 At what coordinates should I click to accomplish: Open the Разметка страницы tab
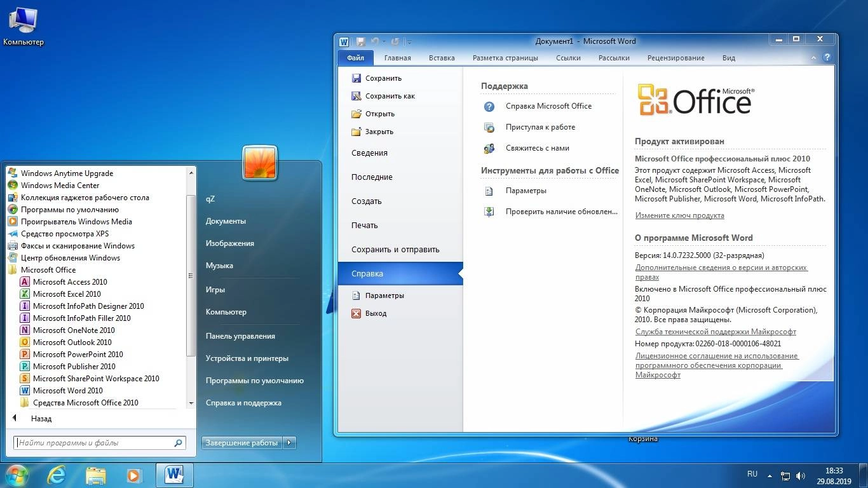point(505,58)
